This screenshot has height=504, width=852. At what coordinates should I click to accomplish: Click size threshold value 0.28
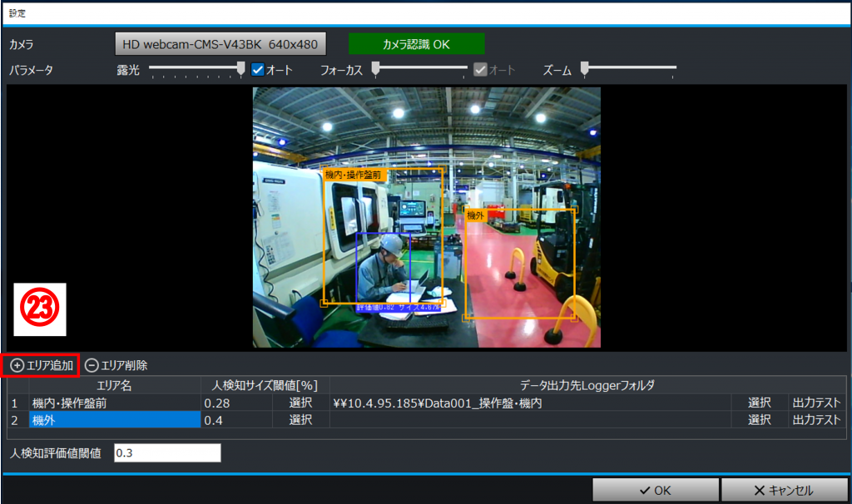[236, 403]
